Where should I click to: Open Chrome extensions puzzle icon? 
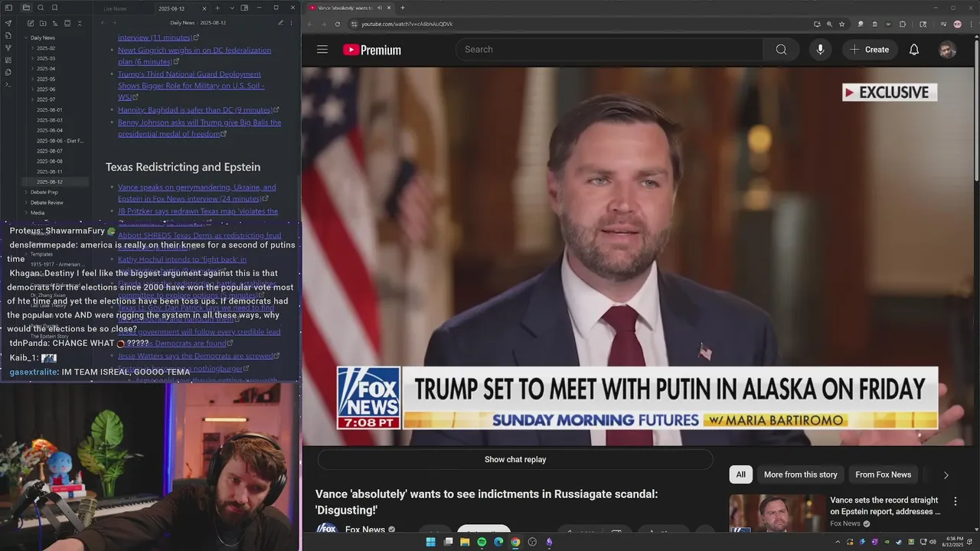[x=903, y=24]
